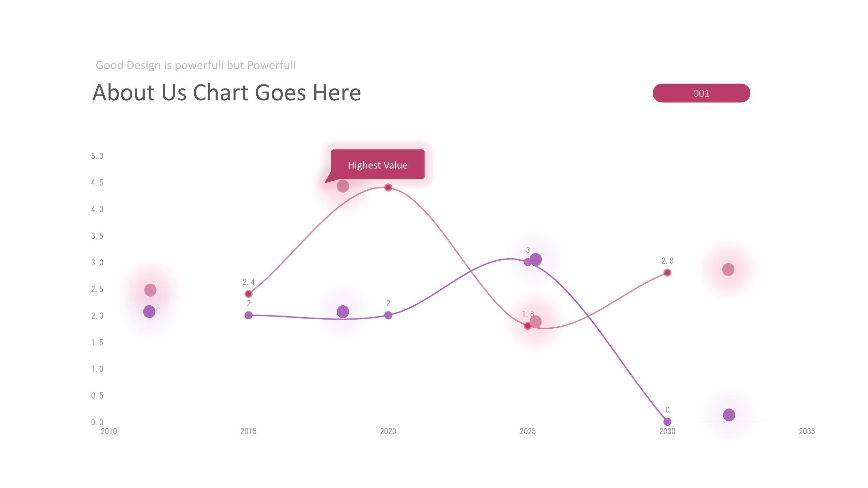Click the pink line's peak marker at 2020
The image size is (868, 488).
pos(388,187)
